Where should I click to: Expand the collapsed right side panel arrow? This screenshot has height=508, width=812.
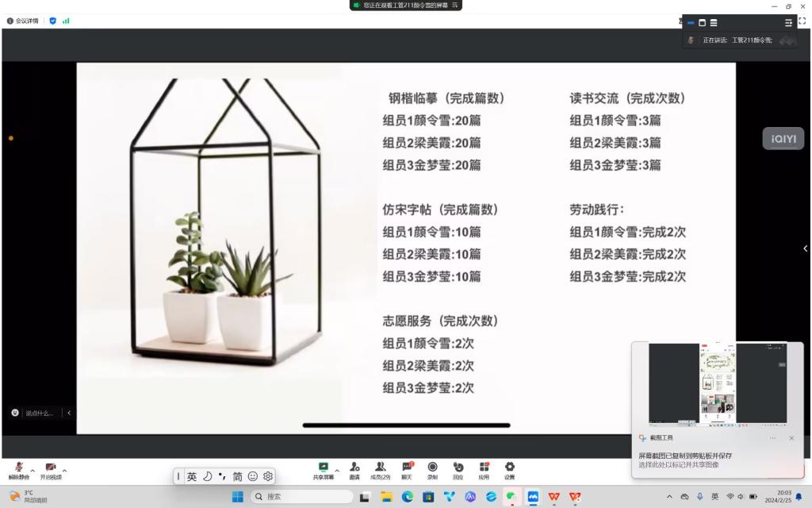(806, 248)
